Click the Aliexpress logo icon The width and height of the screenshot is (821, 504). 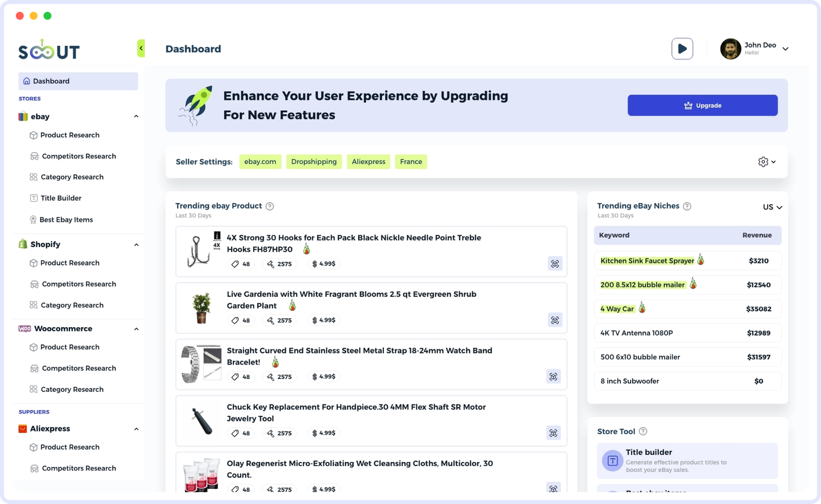point(23,429)
